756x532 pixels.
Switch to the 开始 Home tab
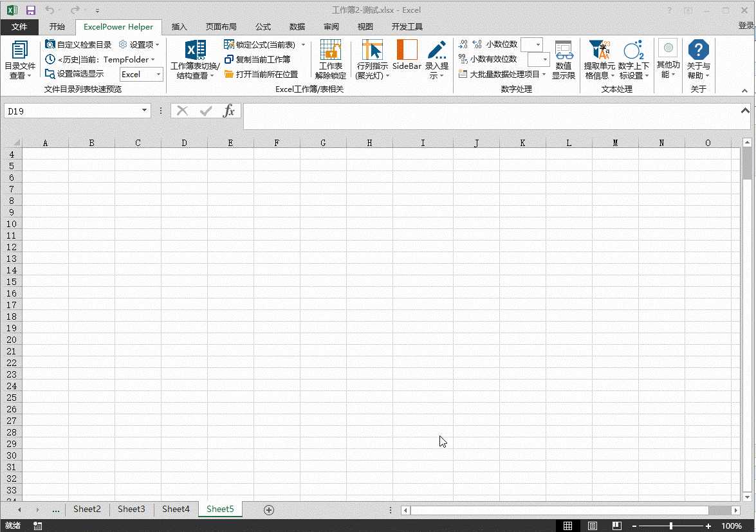click(x=57, y=26)
